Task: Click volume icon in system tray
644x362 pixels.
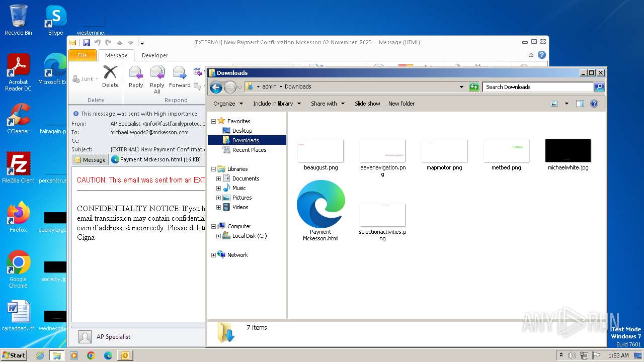Action: pyautogui.click(x=572, y=355)
